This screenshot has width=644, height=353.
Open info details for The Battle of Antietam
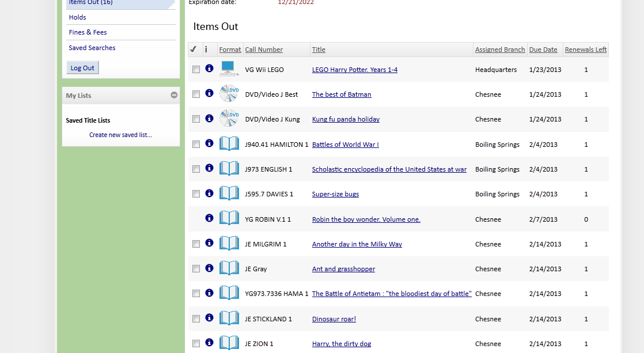click(x=209, y=293)
